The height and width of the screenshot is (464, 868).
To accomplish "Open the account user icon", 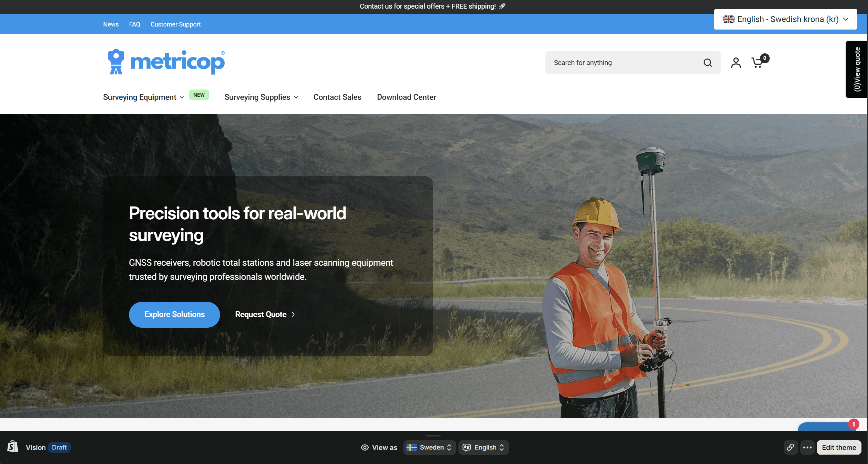I will pos(736,63).
